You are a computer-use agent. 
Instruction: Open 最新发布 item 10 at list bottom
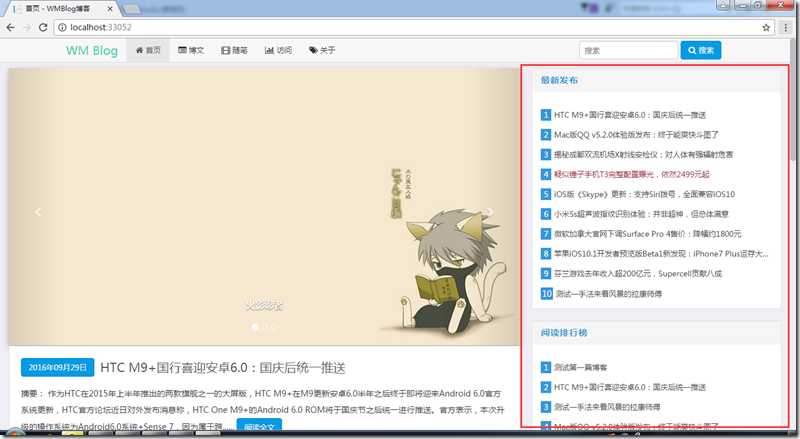608,294
